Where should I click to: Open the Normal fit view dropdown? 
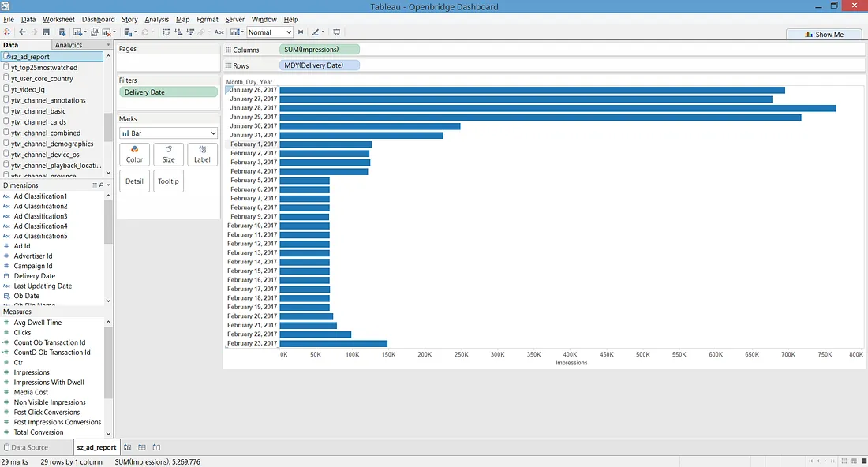pos(269,32)
